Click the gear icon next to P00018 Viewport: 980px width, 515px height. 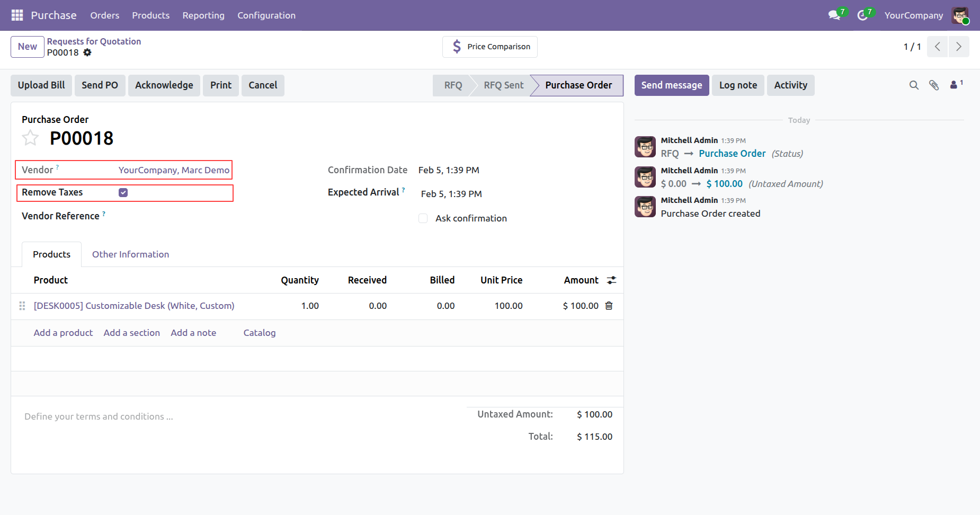[x=87, y=52]
